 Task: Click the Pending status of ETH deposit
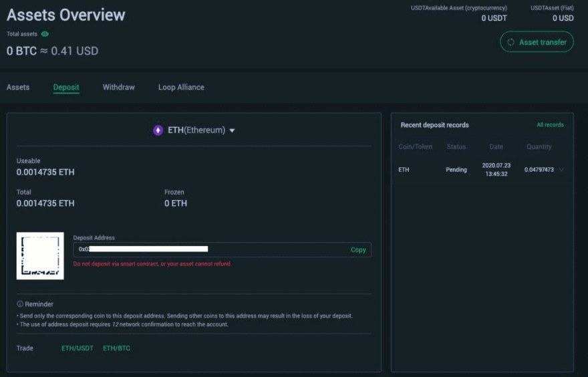[456, 170]
